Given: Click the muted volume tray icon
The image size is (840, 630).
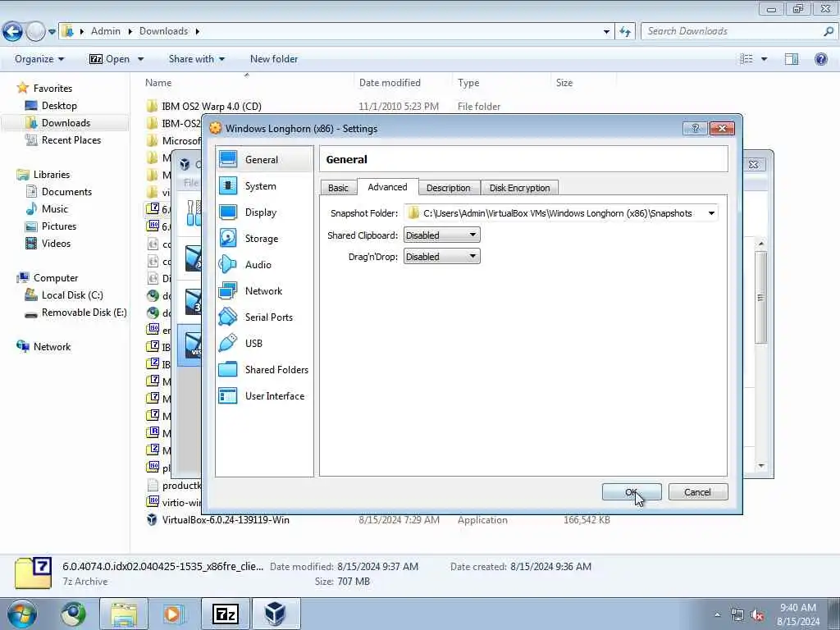Looking at the screenshot, I should pos(757,615).
